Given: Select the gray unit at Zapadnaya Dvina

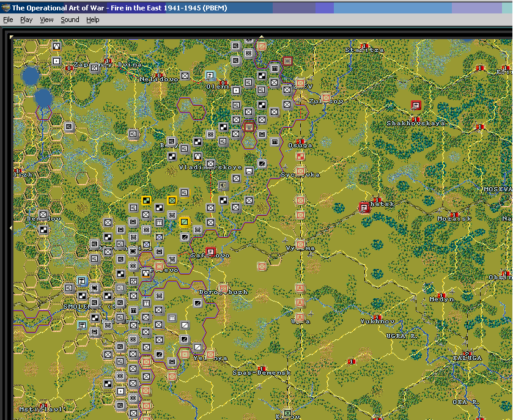Looking at the screenshot, I should point(95,68).
